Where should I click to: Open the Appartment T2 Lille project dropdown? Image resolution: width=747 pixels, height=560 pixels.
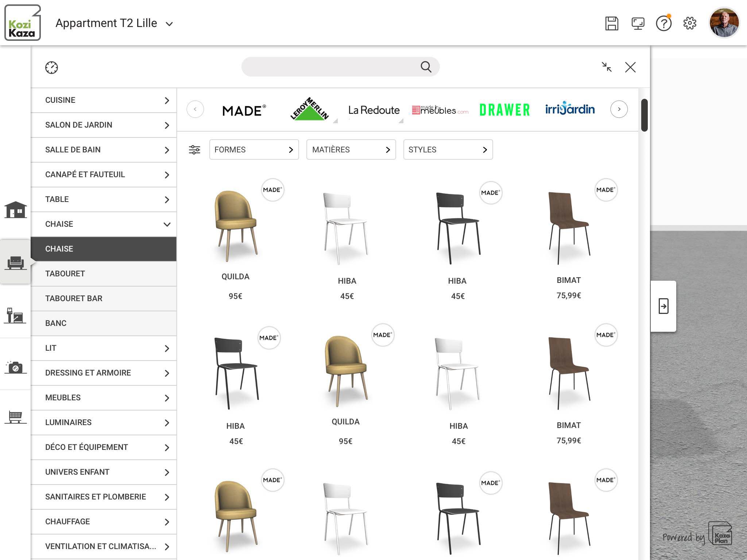(x=114, y=23)
